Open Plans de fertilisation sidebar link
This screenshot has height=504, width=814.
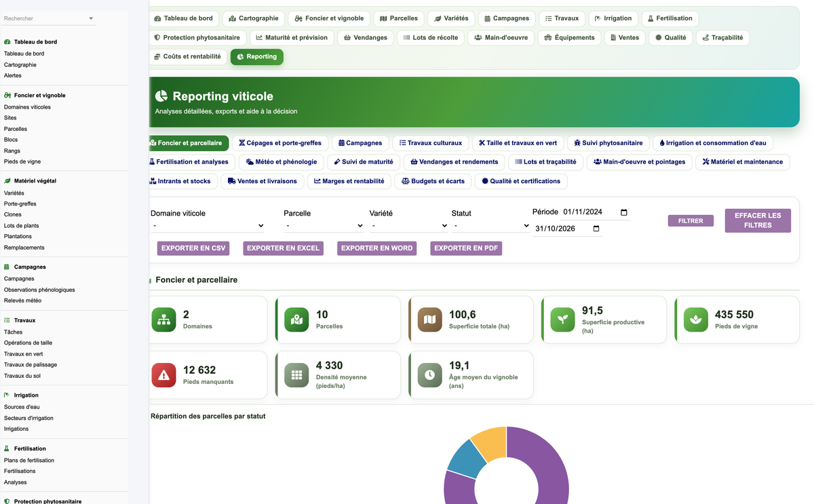click(x=29, y=460)
